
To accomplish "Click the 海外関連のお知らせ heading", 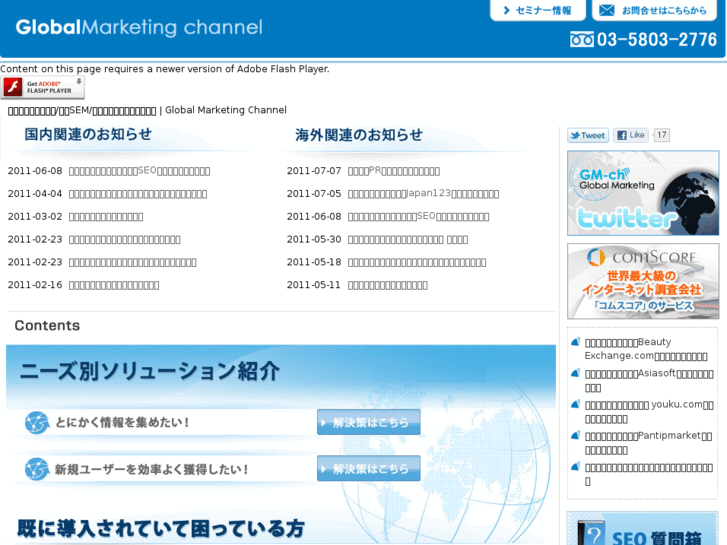I will (359, 135).
